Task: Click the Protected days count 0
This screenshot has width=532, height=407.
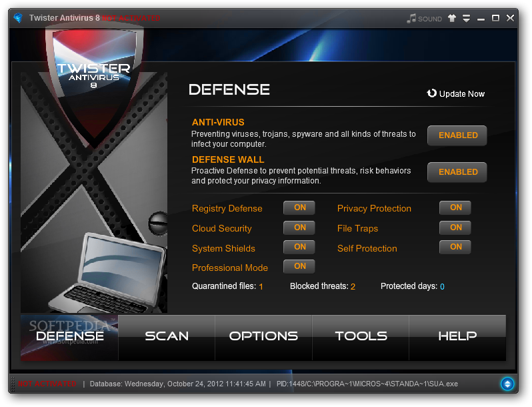Action: (x=442, y=287)
